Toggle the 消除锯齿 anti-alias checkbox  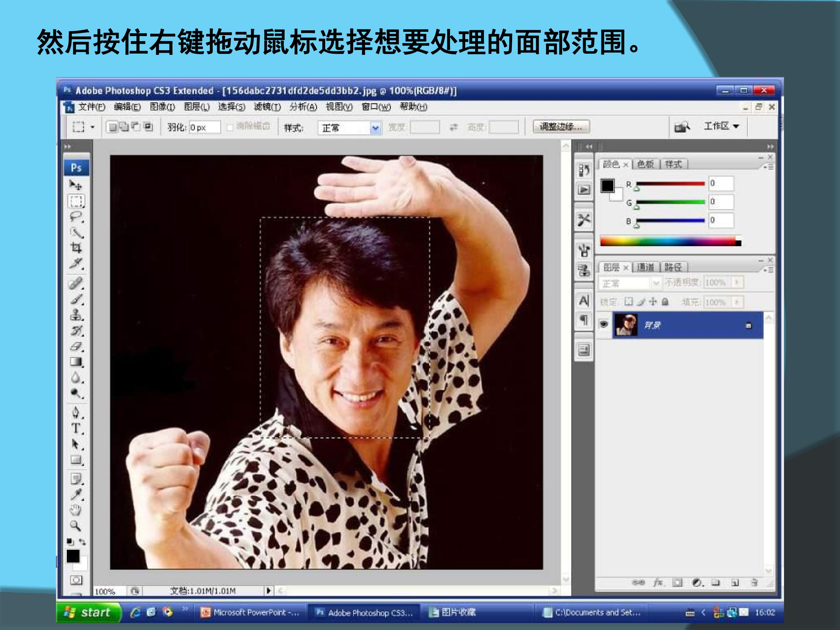pyautogui.click(x=230, y=127)
